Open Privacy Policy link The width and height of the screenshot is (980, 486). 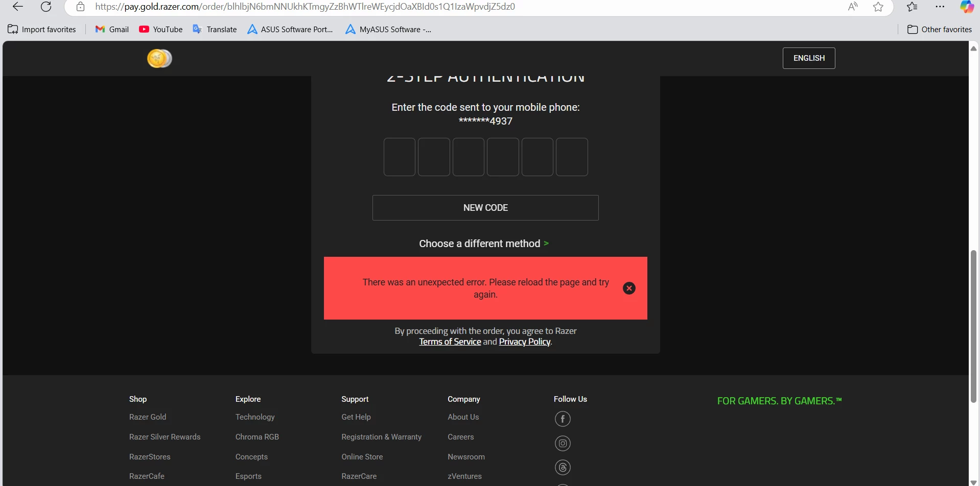[525, 342]
